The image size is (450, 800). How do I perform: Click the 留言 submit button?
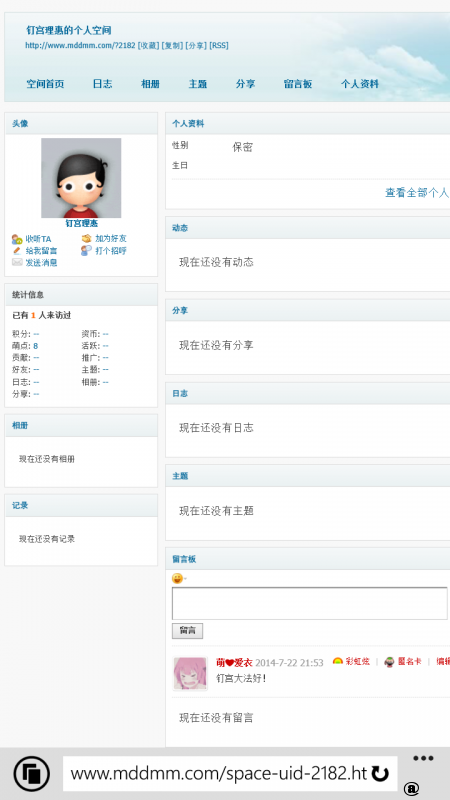pos(187,631)
